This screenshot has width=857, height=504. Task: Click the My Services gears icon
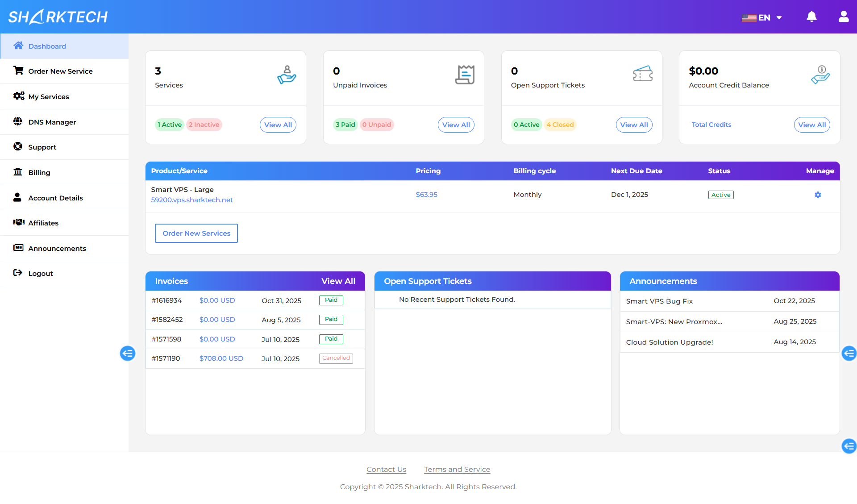18,96
